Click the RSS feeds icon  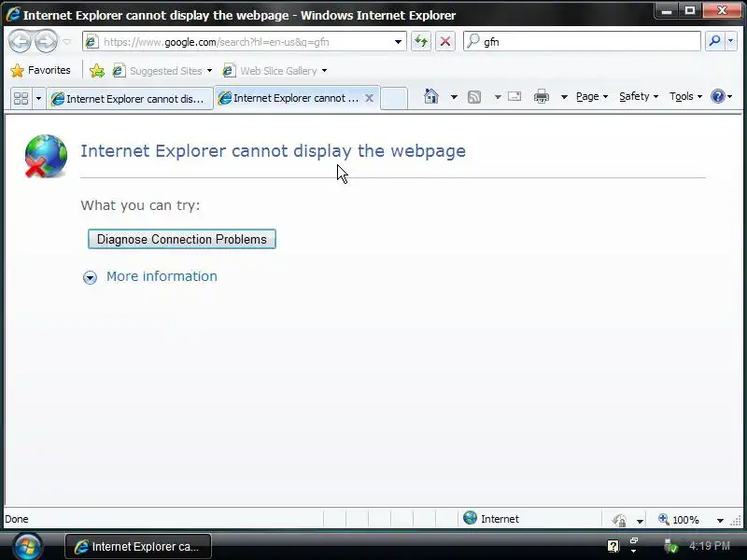point(474,97)
